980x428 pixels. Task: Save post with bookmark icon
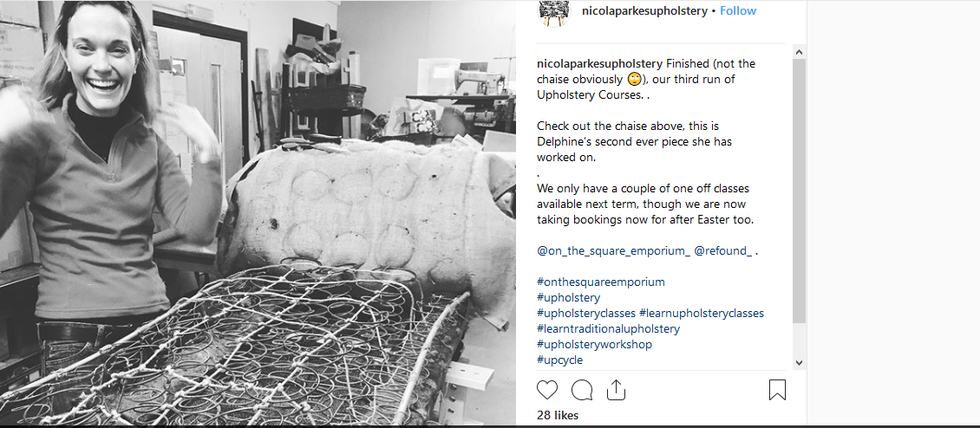coord(777,390)
